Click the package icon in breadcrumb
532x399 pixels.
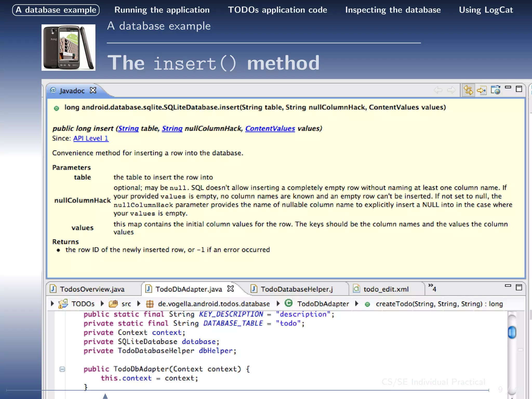point(150,304)
